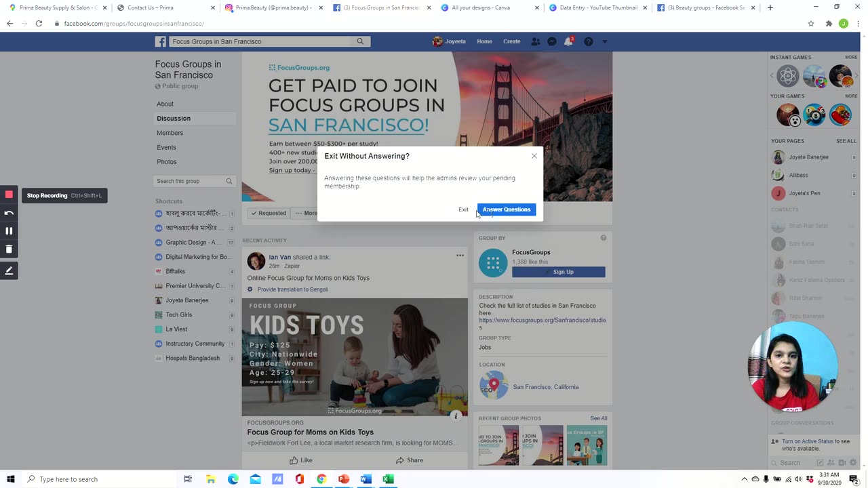This screenshot has height=488, width=868.
Task: Click Provide translation to Bengali
Action: pyautogui.click(x=292, y=289)
